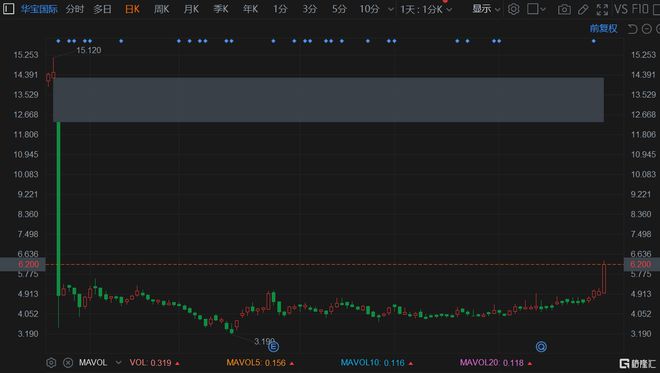Viewport: 660px width, 373px height.
Task: Select the 月K monthly tab
Action: (x=191, y=9)
